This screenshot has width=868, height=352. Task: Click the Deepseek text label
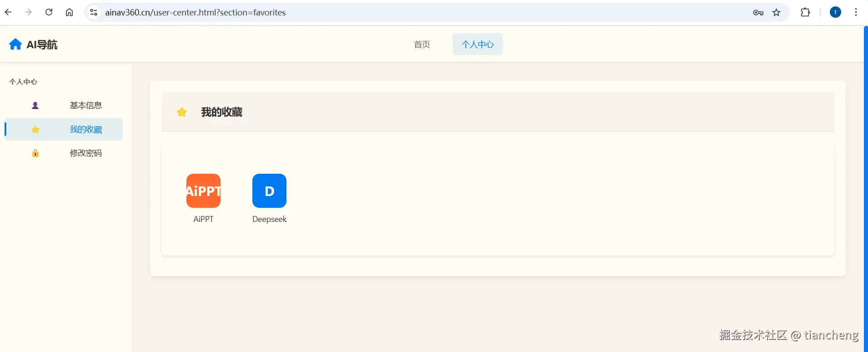click(x=269, y=219)
